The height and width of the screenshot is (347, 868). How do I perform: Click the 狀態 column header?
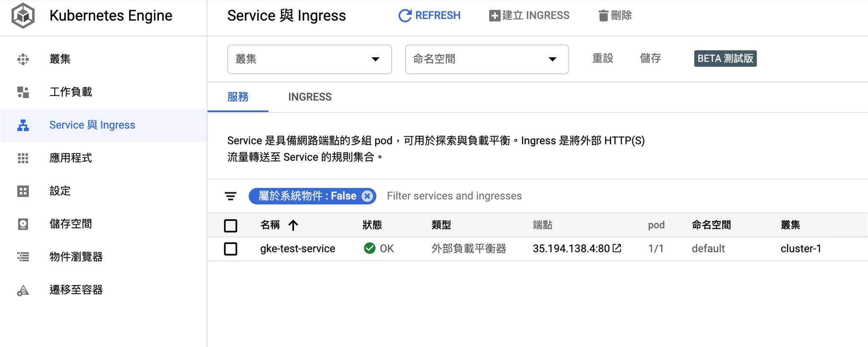pos(372,225)
